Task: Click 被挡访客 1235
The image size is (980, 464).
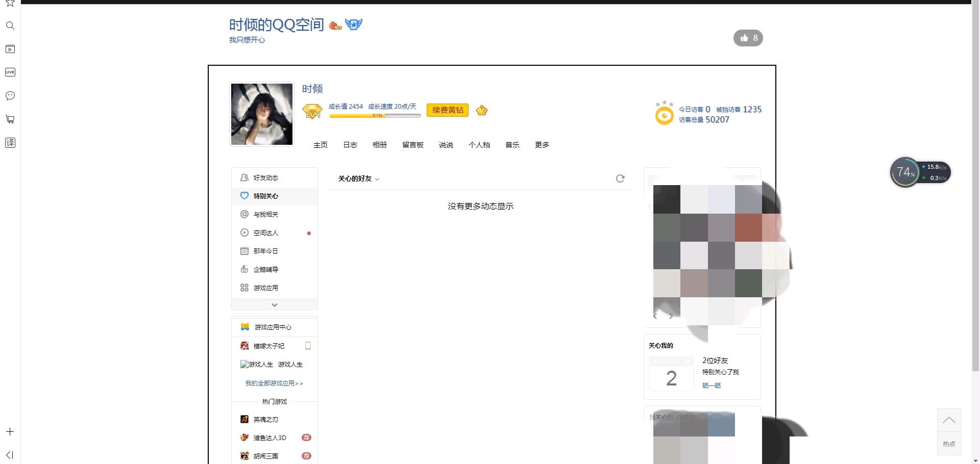Action: click(739, 110)
